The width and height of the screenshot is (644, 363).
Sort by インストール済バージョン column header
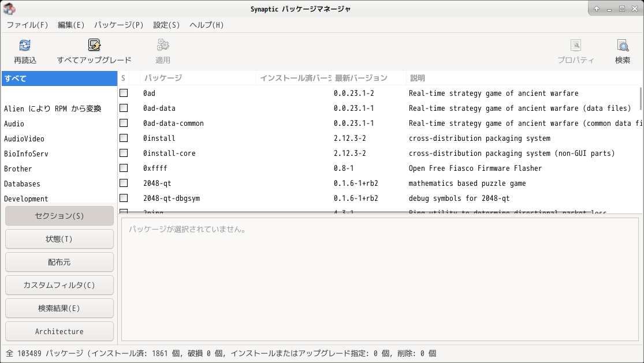click(294, 78)
